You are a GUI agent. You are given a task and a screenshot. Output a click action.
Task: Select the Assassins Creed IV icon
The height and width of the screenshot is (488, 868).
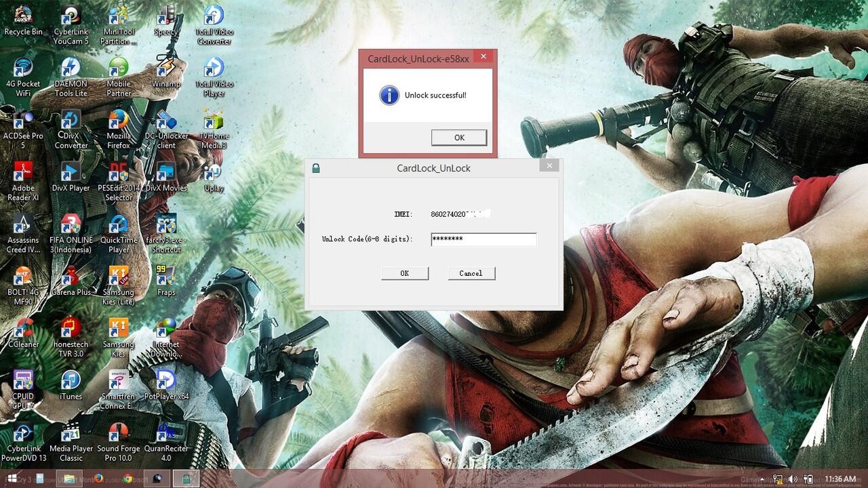(x=23, y=234)
